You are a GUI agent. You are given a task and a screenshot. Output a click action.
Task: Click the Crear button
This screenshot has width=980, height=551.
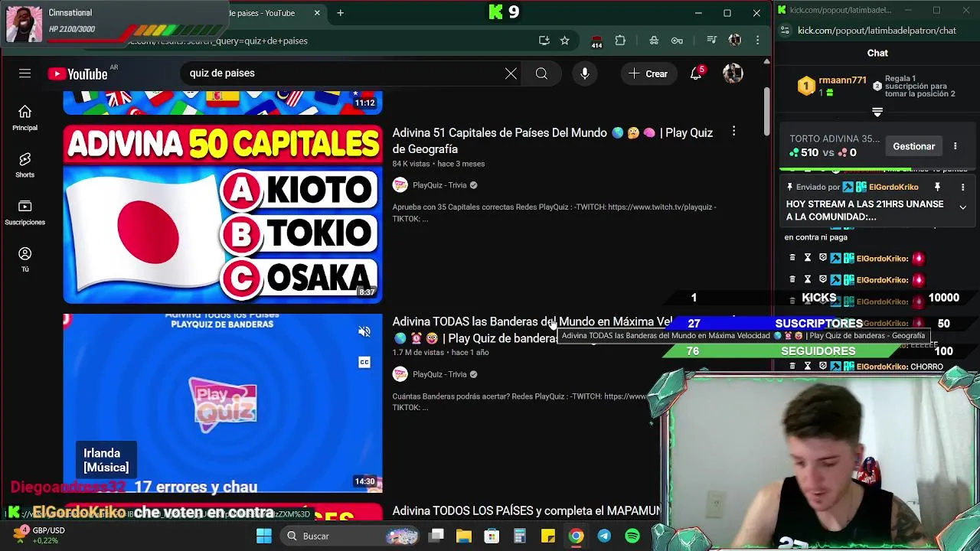(x=648, y=73)
